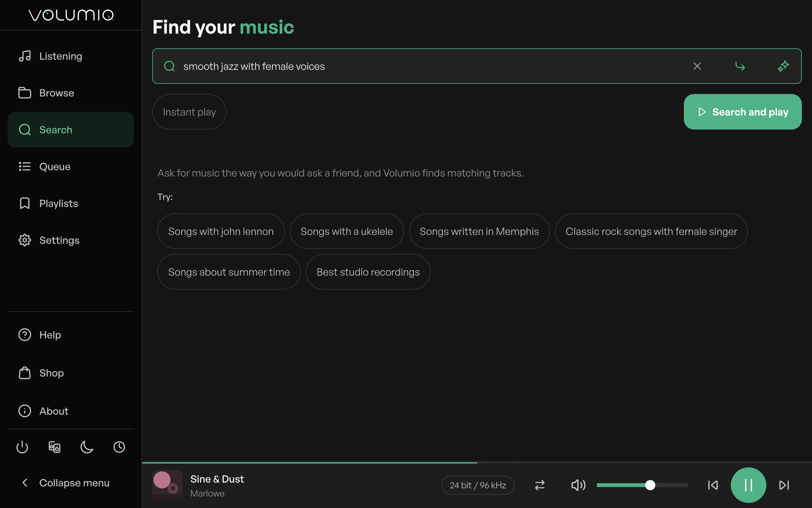The image size is (812, 508).
Task: Click the sparkle AI search icon
Action: pos(783,66)
